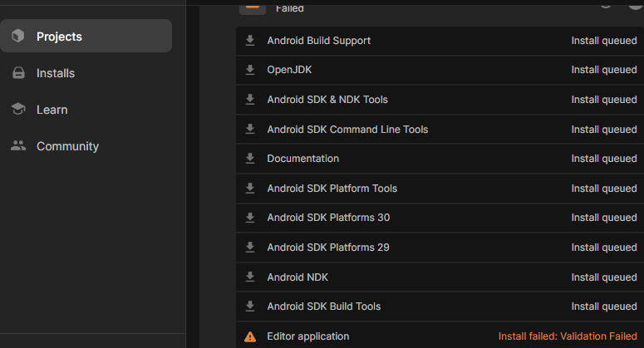Select the Android SDK & NDK Tools label
This screenshot has height=348, width=644.
coord(327,100)
